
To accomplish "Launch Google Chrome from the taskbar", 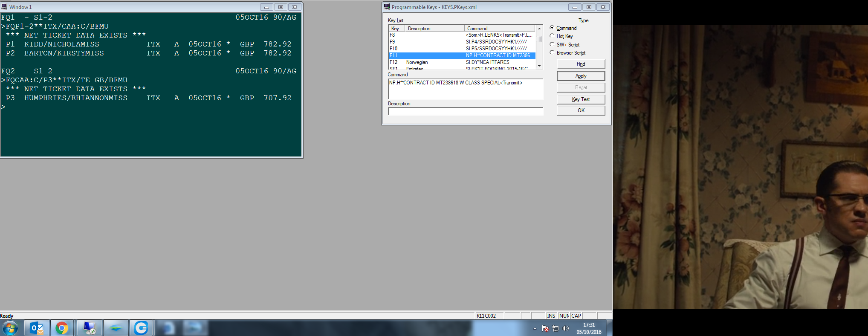I will click(62, 328).
